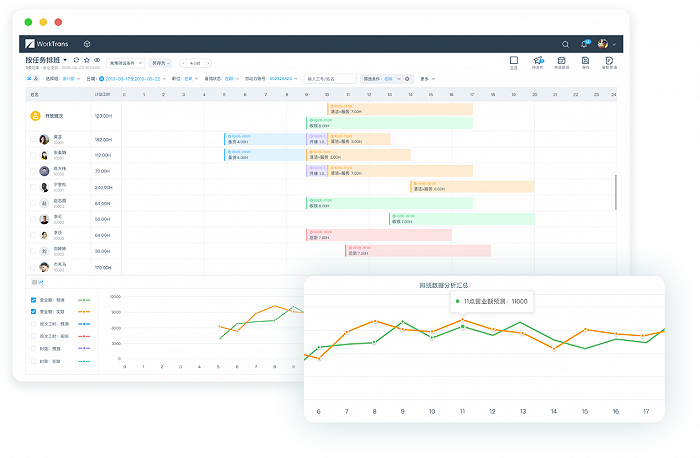Click the cube icon next to WorkTrans logo
The image size is (700, 458).
pyautogui.click(x=87, y=44)
